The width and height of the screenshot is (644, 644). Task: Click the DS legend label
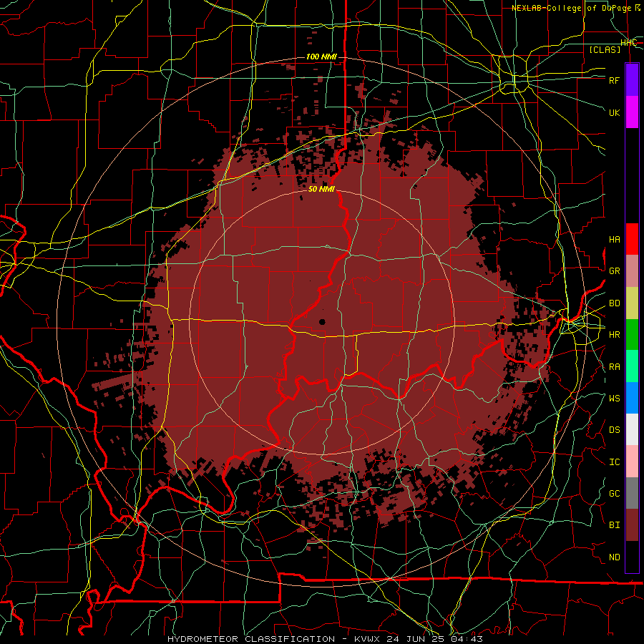615,430
